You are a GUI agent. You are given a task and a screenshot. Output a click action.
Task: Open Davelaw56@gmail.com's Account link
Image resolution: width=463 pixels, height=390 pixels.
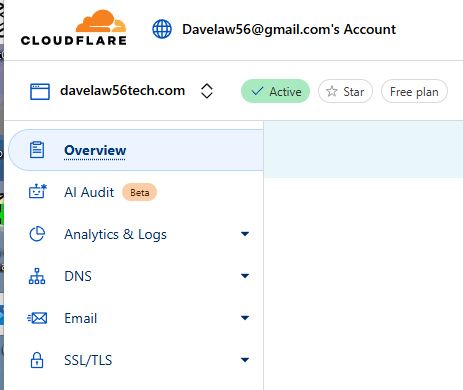289,29
